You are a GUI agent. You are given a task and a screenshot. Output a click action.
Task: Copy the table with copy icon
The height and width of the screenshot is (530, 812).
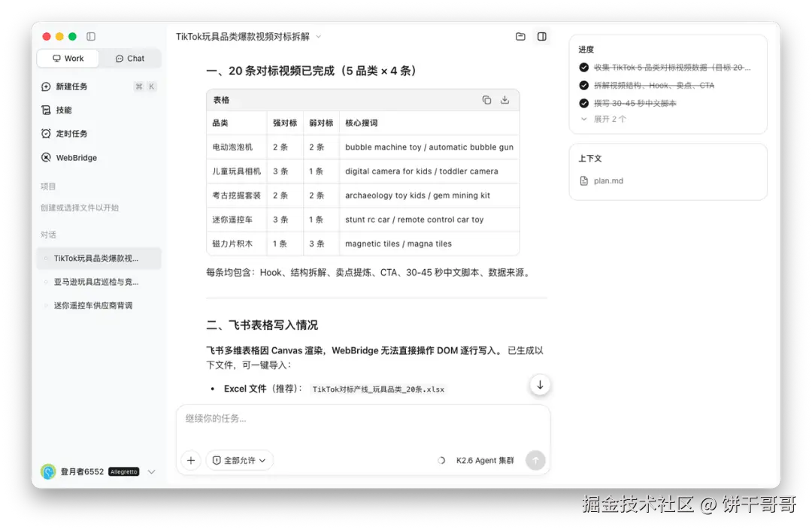click(486, 100)
